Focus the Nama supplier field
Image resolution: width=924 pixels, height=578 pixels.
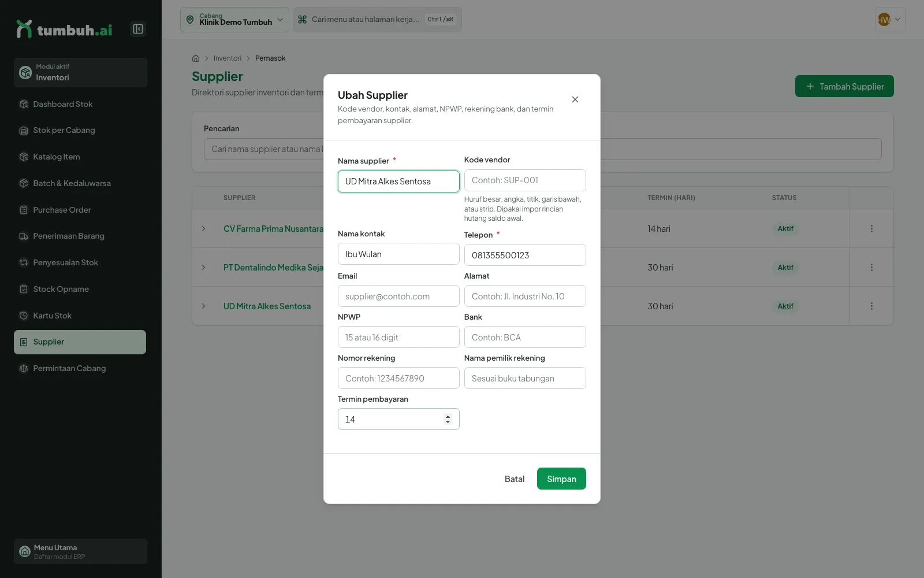pos(398,181)
